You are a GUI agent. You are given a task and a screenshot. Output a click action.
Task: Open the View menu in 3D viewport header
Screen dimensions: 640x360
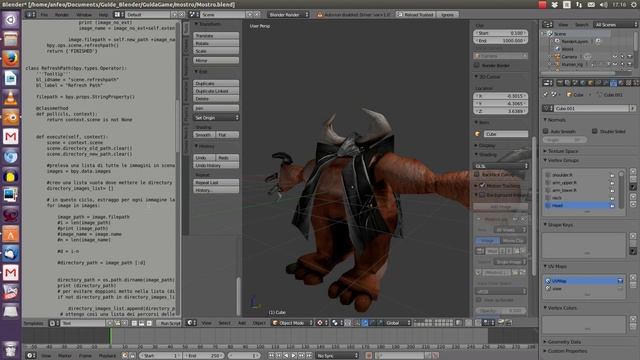click(207, 323)
